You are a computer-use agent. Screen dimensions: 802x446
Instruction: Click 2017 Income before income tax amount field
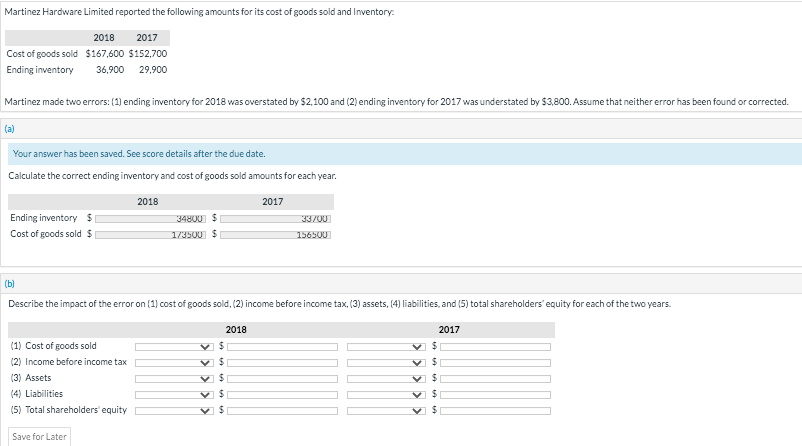(x=496, y=363)
